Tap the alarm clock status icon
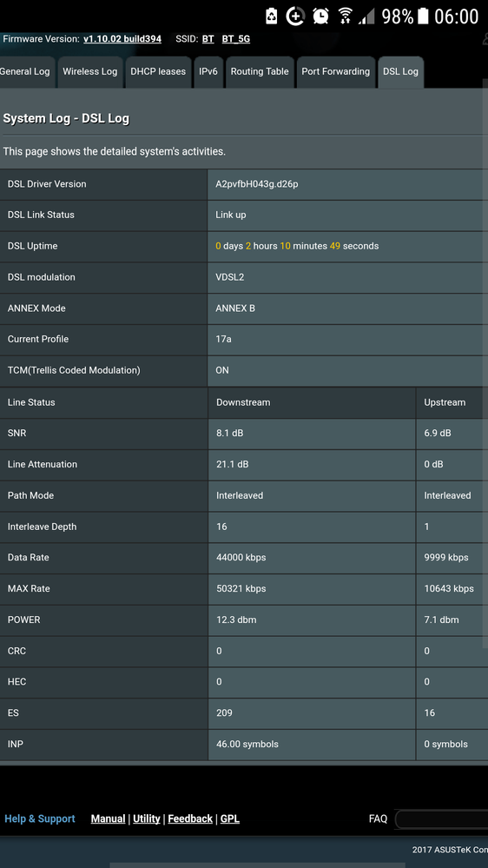Screen dimensions: 488x868 click(320, 16)
